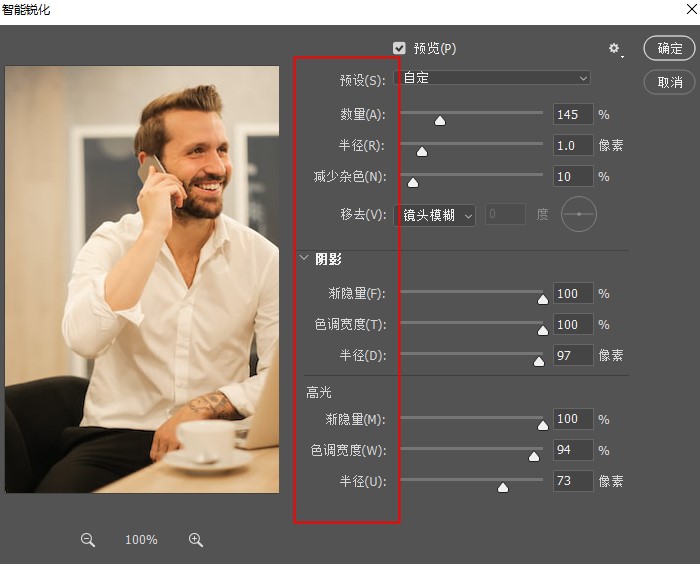The width and height of the screenshot is (700, 564).
Task: Click the 阴影 渐隐量(F) slider handle
Action: point(542,299)
